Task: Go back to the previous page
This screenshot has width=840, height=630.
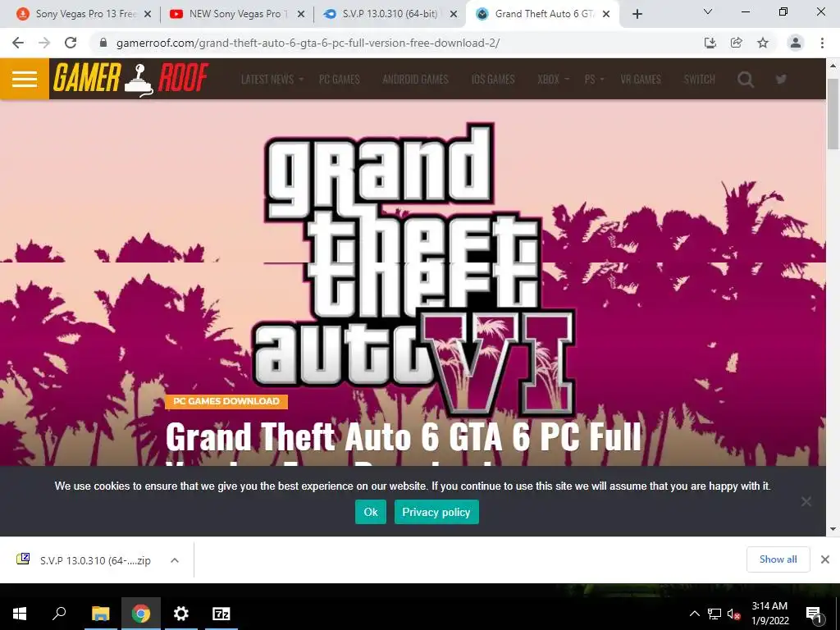Action: click(18, 43)
